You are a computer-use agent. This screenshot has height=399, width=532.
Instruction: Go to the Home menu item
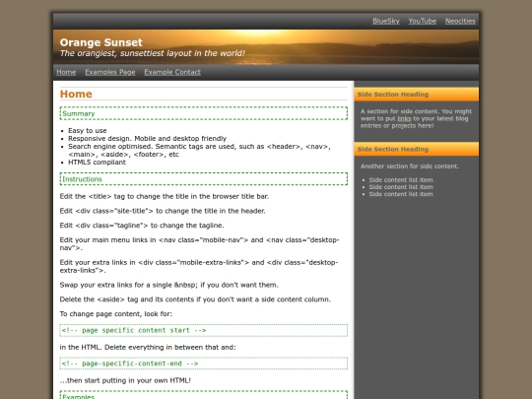[x=66, y=72]
